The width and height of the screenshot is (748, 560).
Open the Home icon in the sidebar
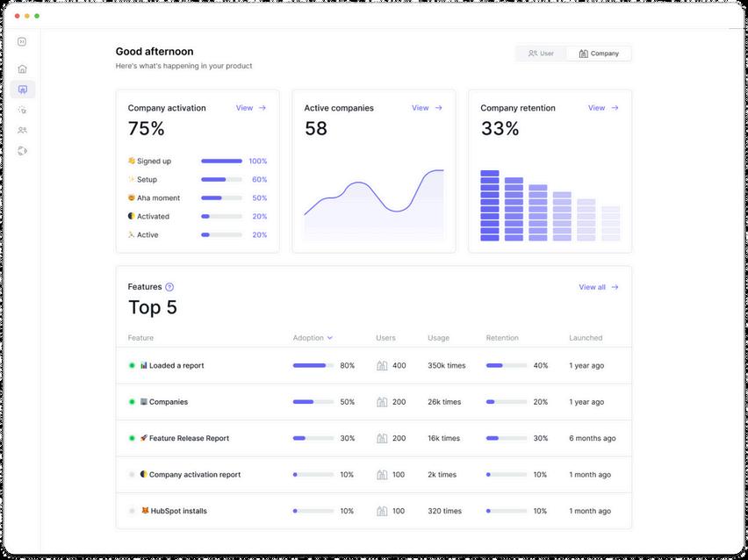pyautogui.click(x=22, y=69)
